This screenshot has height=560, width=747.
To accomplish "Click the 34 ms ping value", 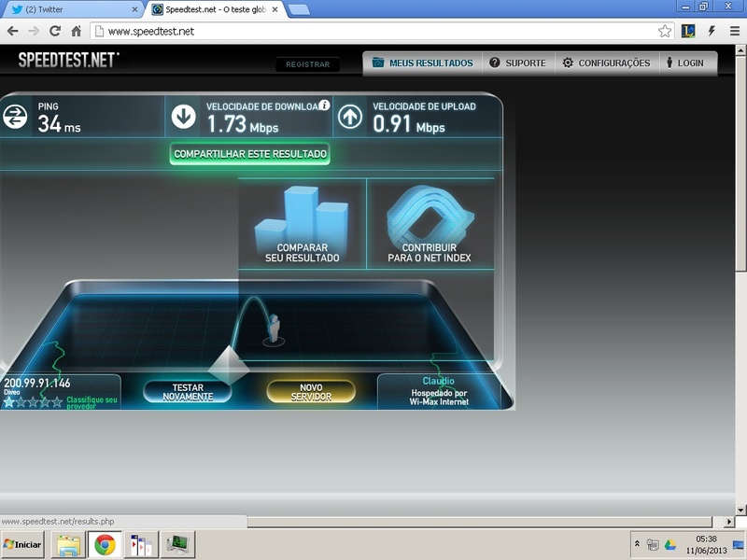I will coord(59,124).
